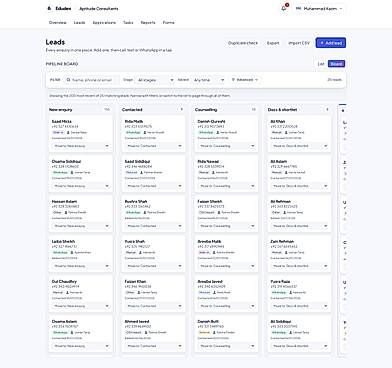Viewport: 392px width, 368px height.
Task: Switch to the Applications tab
Action: [104, 23]
